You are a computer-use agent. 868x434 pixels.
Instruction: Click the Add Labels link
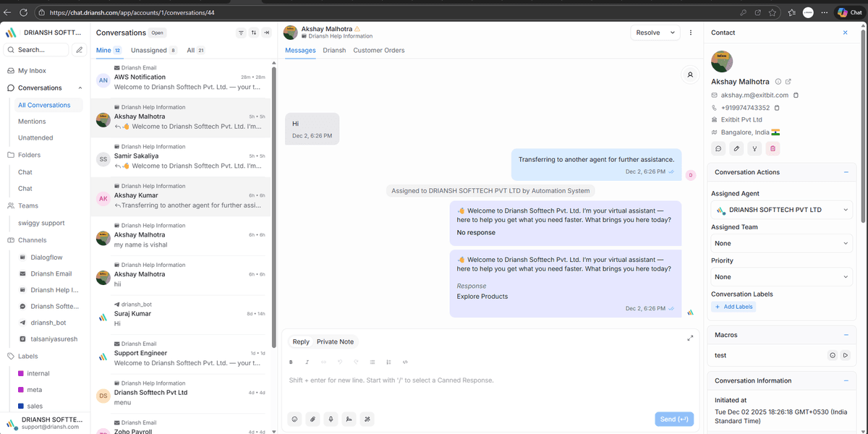coord(734,307)
